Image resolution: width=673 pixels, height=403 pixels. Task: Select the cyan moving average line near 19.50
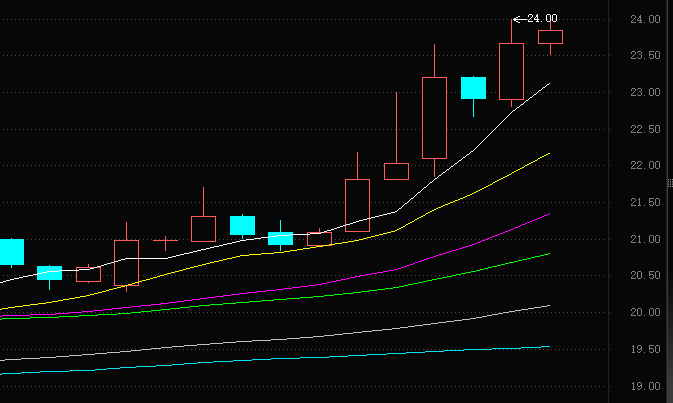pyautogui.click(x=275, y=360)
